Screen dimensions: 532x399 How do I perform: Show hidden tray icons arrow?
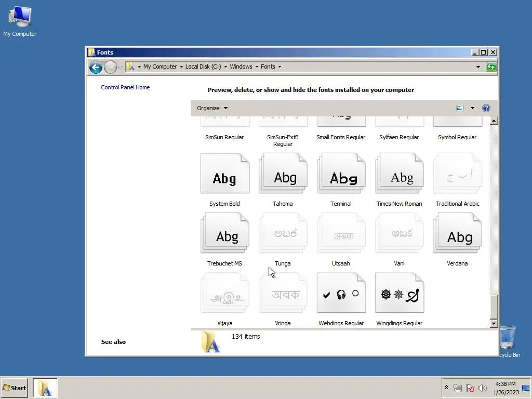(446, 388)
